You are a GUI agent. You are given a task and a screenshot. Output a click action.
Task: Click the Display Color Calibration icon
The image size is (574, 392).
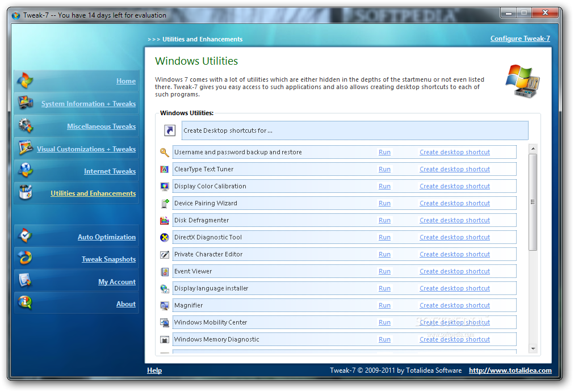pos(165,187)
